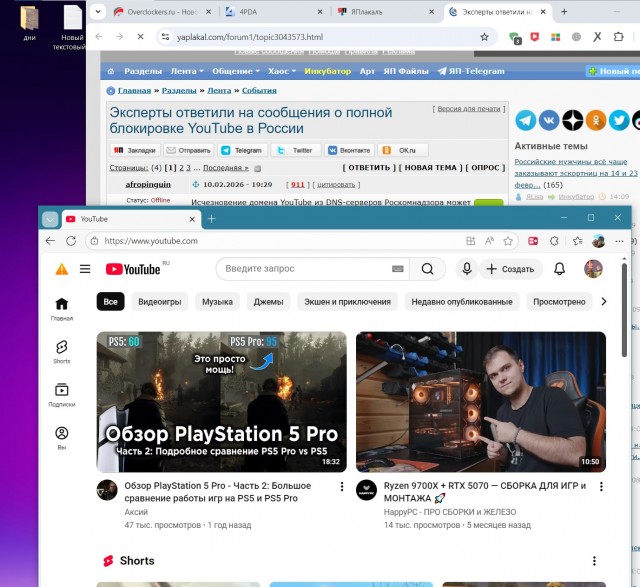
Task: Open the user link 'afropinguin'
Action: pos(148,185)
